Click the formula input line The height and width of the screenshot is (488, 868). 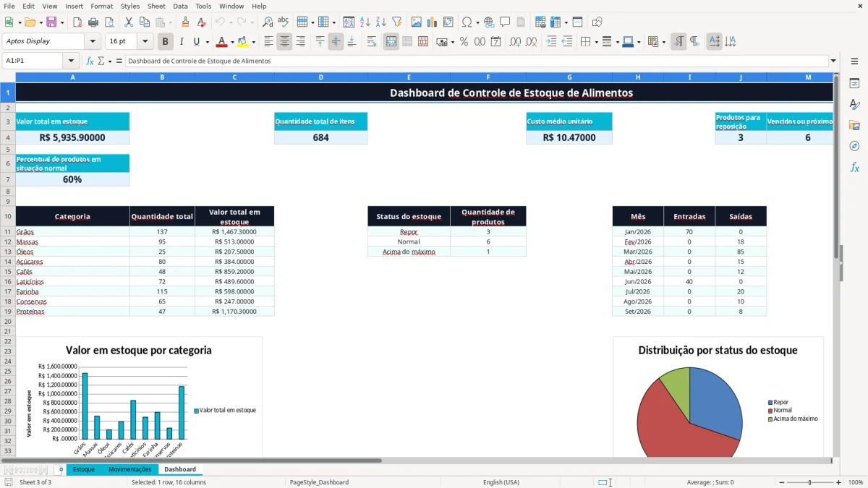(477, 61)
